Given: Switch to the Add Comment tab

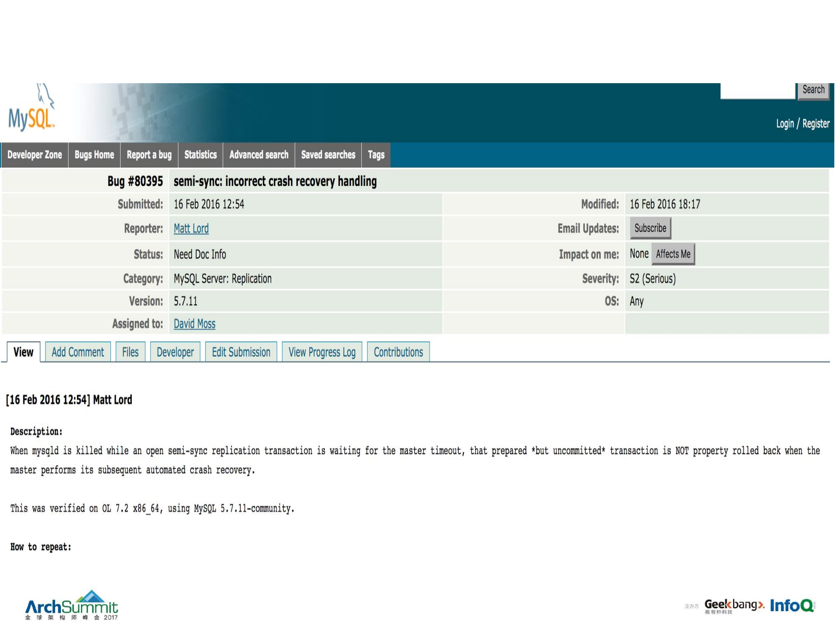Looking at the screenshot, I should pyautogui.click(x=77, y=352).
